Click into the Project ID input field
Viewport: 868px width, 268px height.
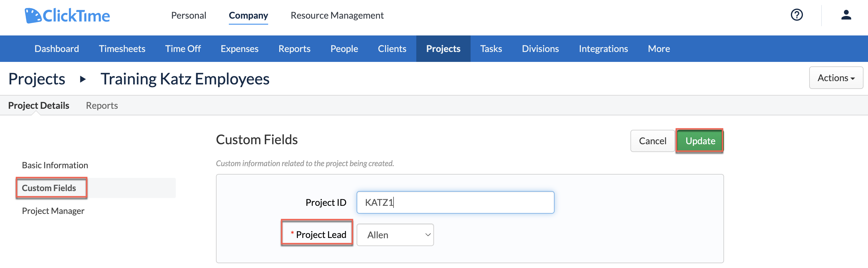click(x=455, y=203)
